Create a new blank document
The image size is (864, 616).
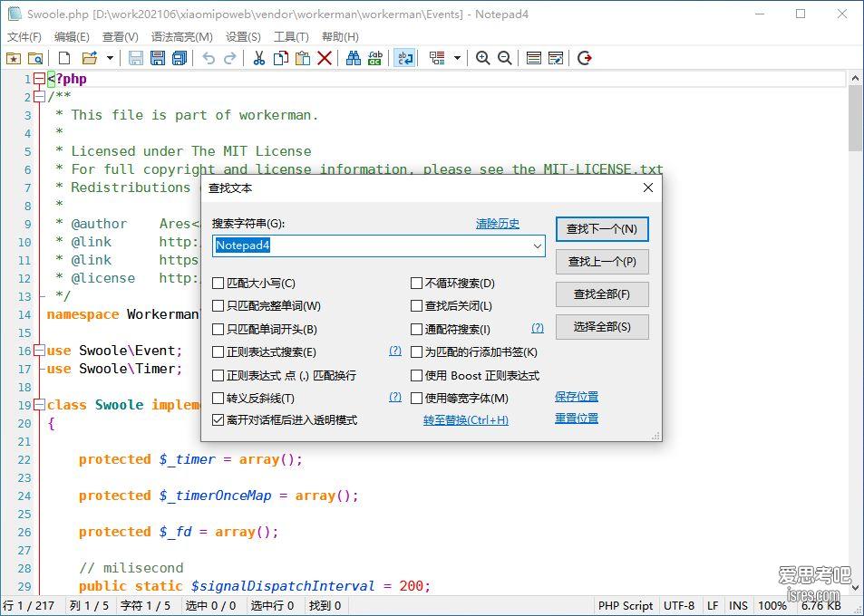64,58
